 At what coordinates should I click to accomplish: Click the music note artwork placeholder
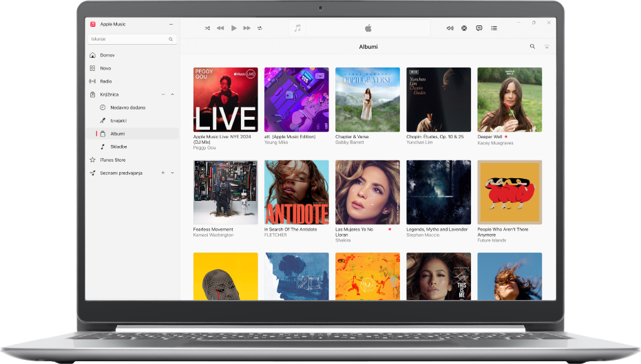coord(297,28)
